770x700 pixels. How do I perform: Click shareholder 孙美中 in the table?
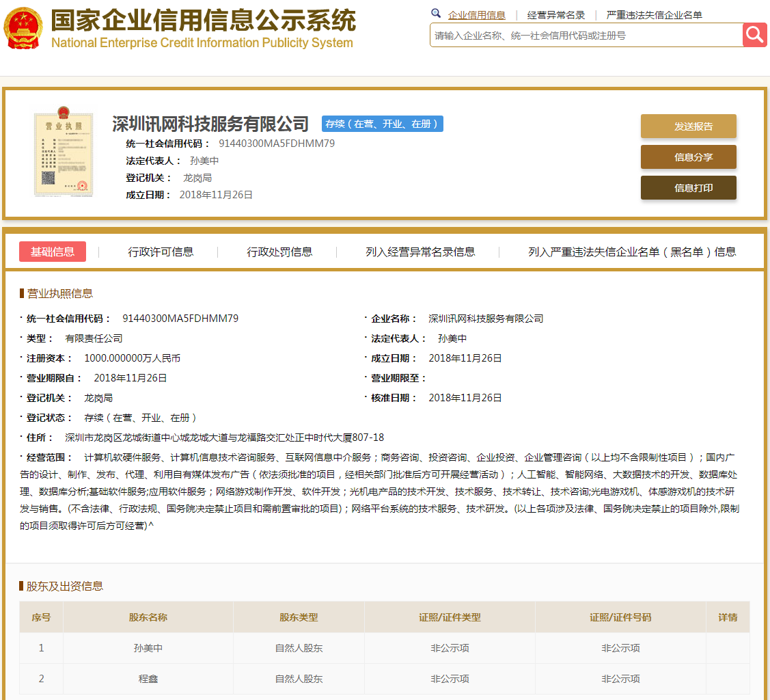(x=148, y=648)
